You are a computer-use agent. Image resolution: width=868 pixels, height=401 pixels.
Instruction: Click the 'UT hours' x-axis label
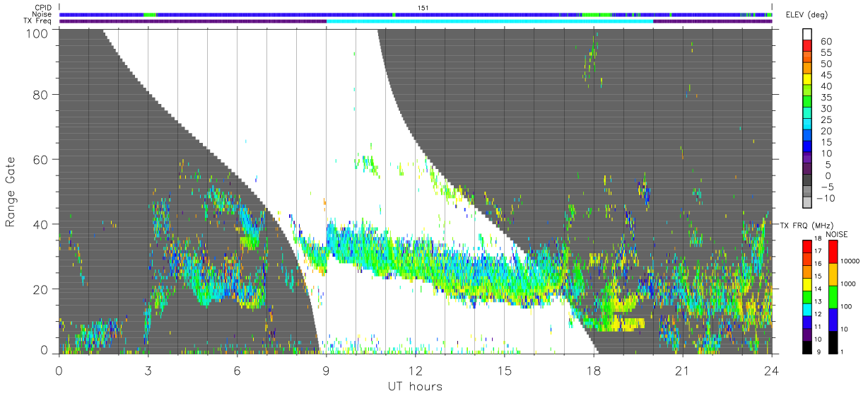pyautogui.click(x=415, y=386)
